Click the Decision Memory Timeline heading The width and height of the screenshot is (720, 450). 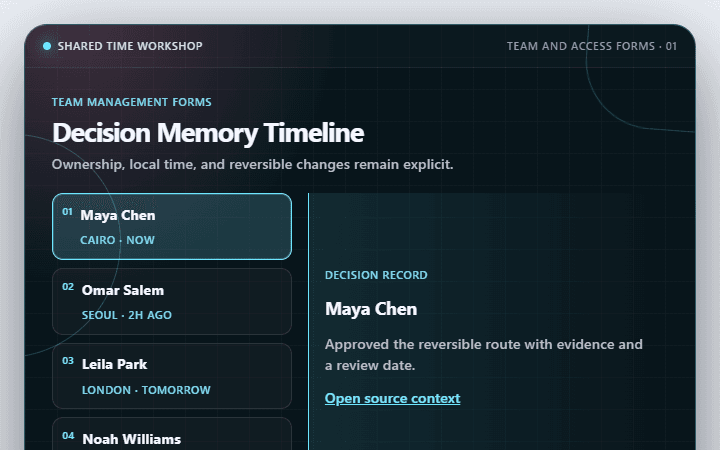coord(208,133)
